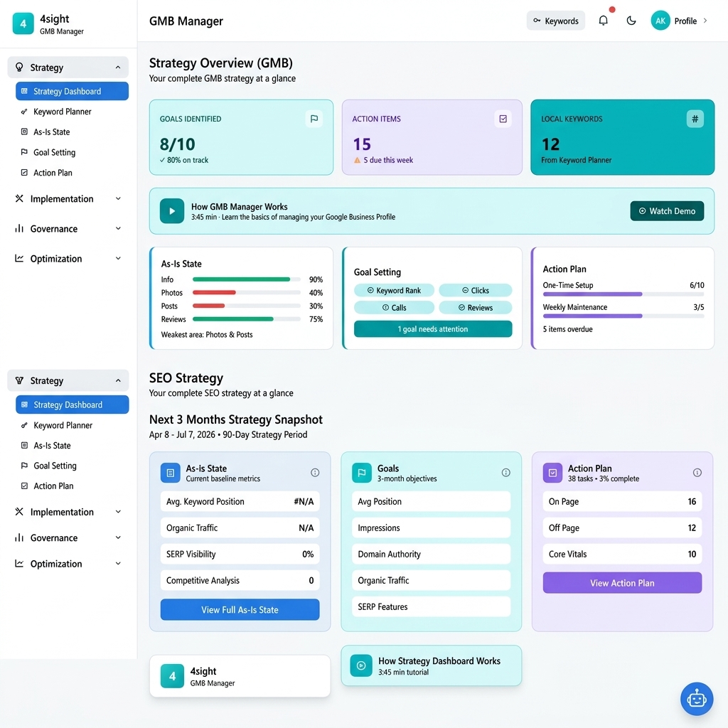Toggle the Clicks goal chip
The height and width of the screenshot is (728, 728).
click(476, 290)
